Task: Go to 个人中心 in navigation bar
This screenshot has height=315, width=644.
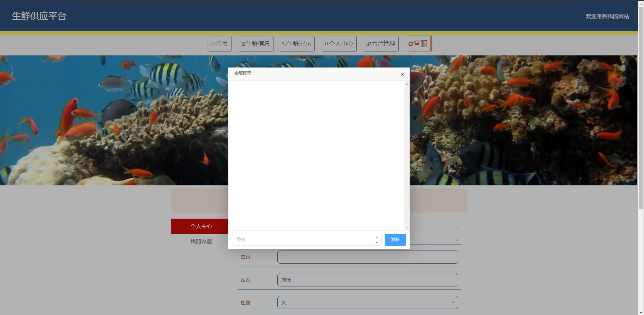Action: 339,44
